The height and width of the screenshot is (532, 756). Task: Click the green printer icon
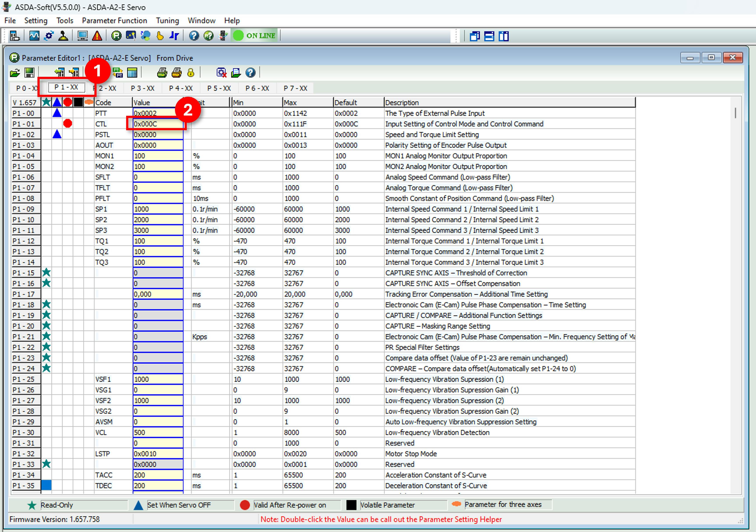pyautogui.click(x=162, y=73)
